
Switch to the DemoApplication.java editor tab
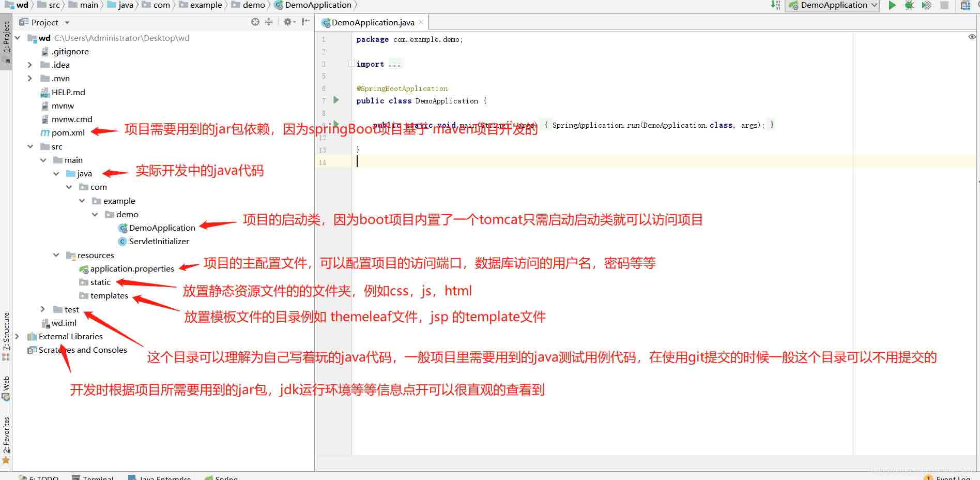click(371, 22)
